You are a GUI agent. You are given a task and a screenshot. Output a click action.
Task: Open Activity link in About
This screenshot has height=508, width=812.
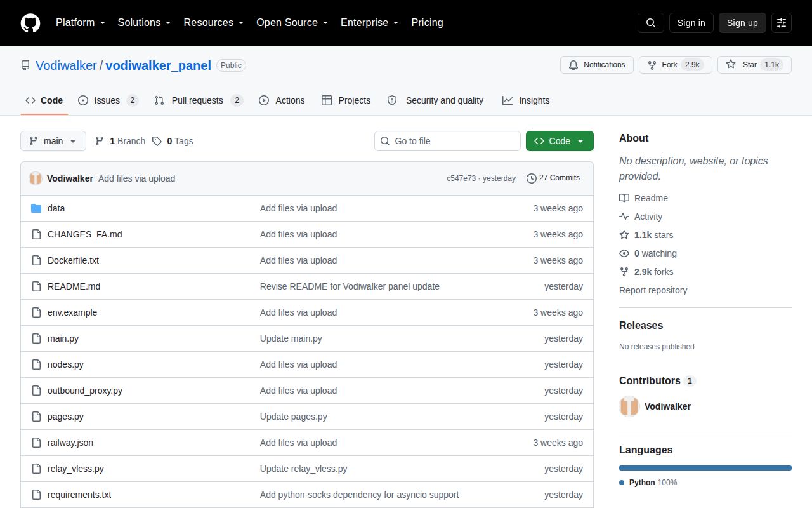coord(641,217)
